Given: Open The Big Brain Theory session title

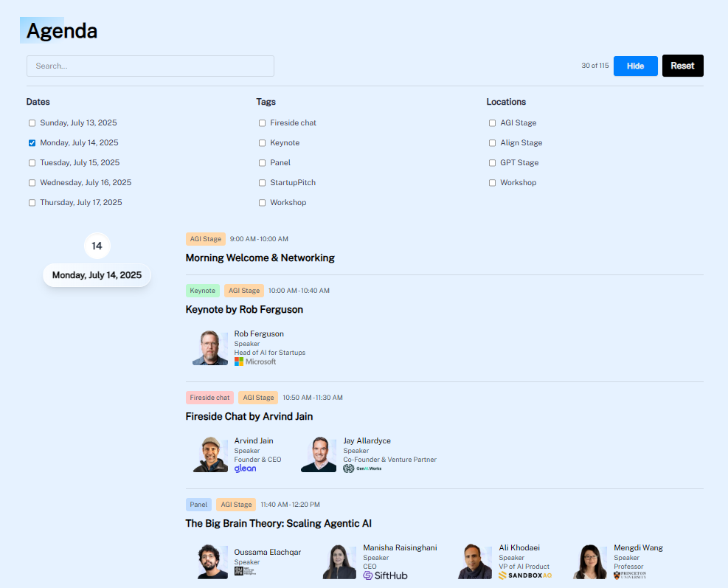Looking at the screenshot, I should tap(278, 524).
